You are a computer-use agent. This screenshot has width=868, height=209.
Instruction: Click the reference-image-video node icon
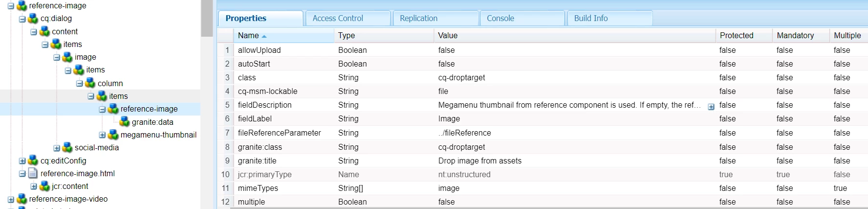point(22,199)
